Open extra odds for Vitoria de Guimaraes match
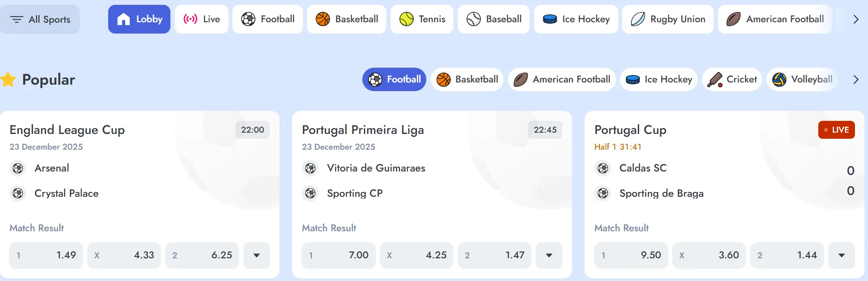Viewport: 868px width, 281px height. 549,255
